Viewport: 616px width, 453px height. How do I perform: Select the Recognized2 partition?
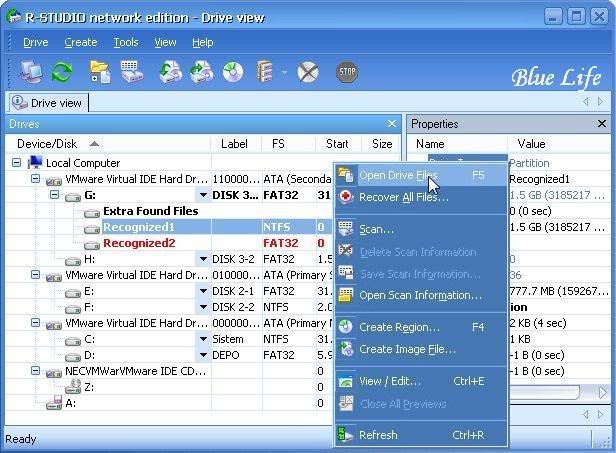click(139, 243)
